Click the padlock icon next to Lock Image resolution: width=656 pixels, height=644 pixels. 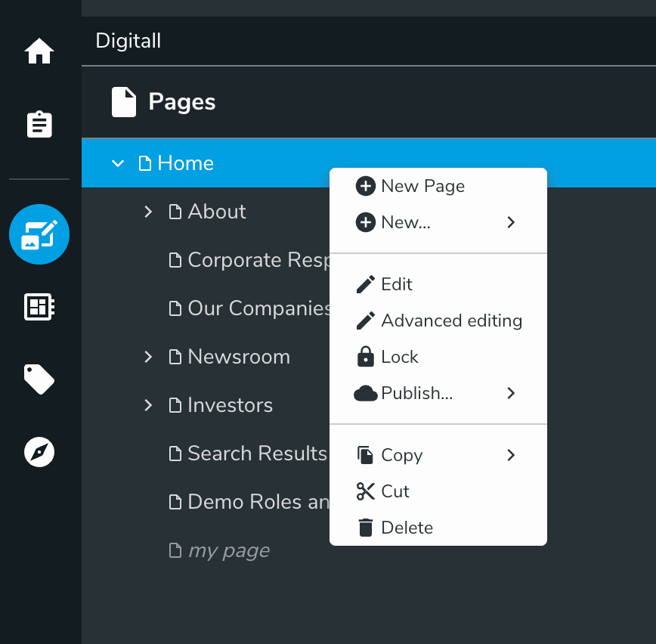click(366, 357)
